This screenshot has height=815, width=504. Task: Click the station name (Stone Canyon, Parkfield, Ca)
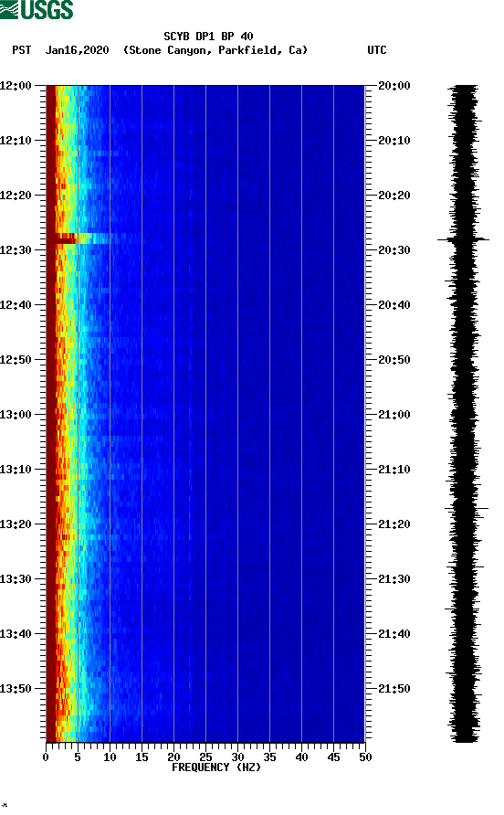pyautogui.click(x=215, y=50)
